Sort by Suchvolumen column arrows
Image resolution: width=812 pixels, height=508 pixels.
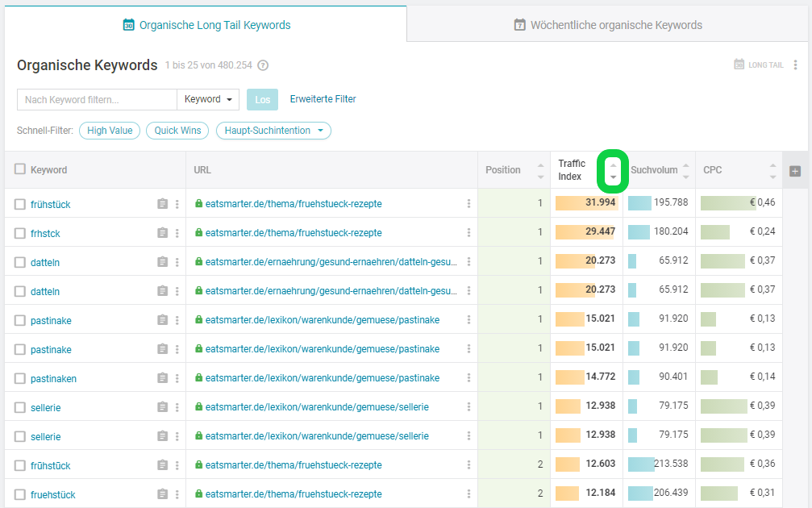(x=685, y=171)
